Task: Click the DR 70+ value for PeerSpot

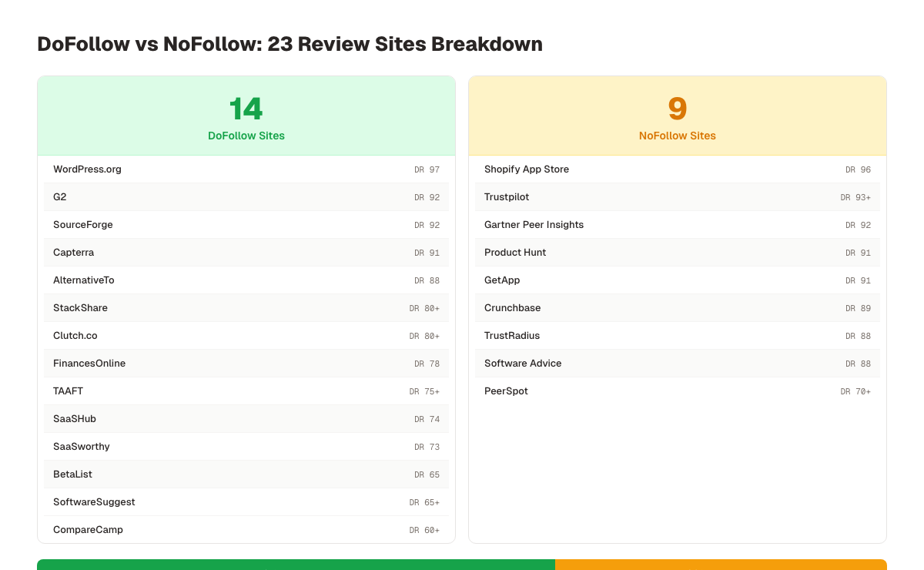Action: tap(855, 391)
